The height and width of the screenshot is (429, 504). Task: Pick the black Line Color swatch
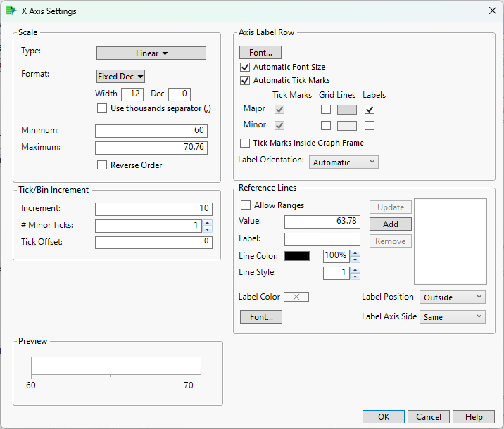(296, 256)
